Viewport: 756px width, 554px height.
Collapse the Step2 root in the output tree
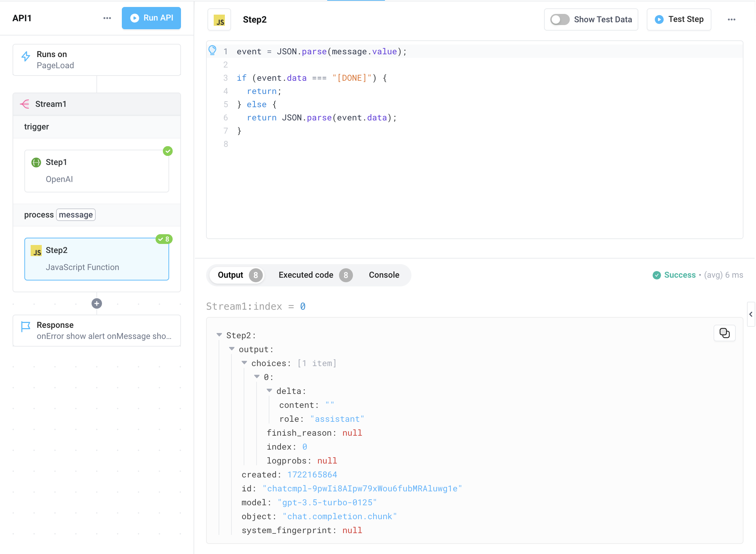coord(219,335)
